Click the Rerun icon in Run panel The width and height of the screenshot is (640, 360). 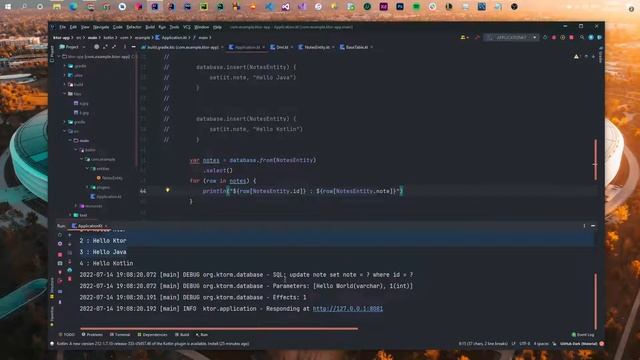60,235
